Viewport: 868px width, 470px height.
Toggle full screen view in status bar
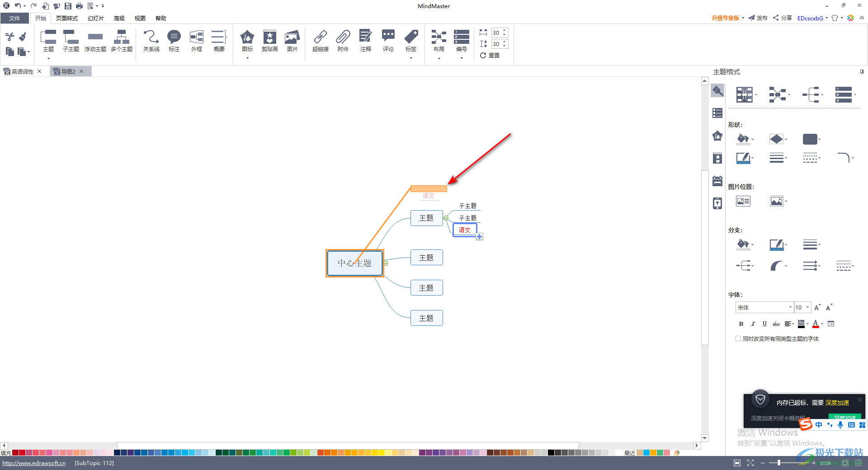tap(750, 463)
